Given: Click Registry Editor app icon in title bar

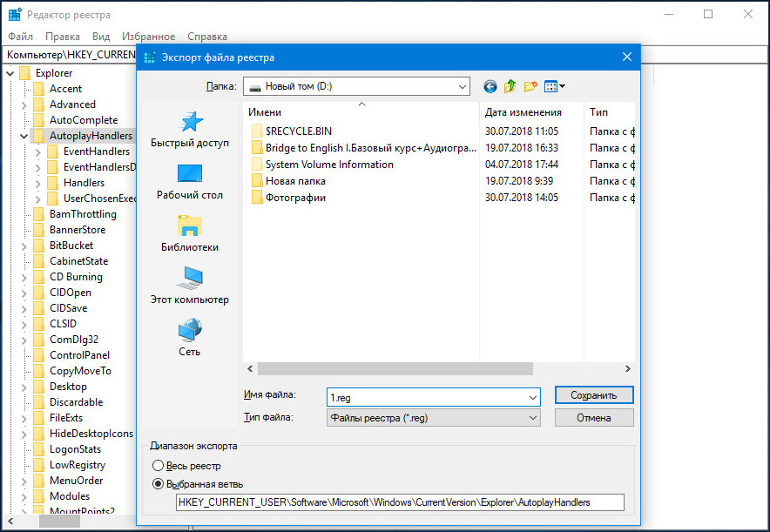Looking at the screenshot, I should pos(15,15).
